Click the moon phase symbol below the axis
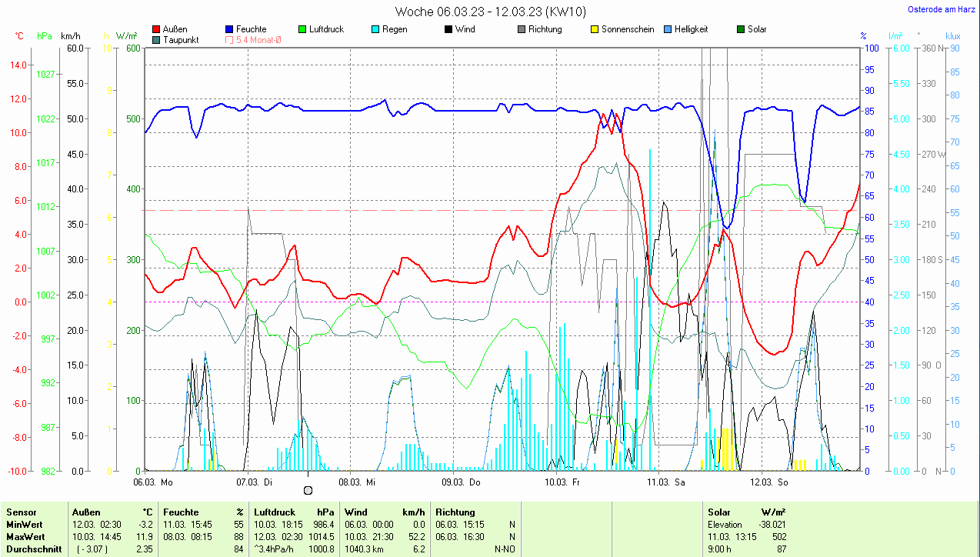This screenshot has height=557, width=980. click(x=308, y=490)
